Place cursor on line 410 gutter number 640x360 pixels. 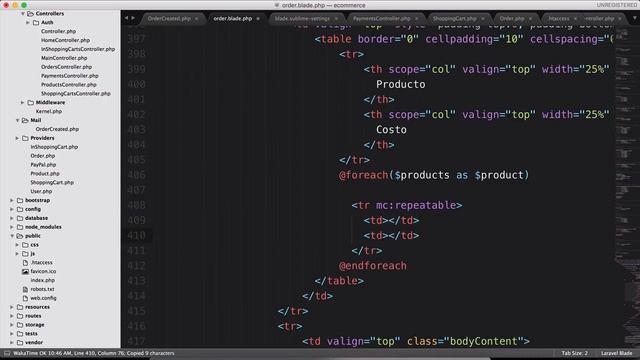click(136, 236)
